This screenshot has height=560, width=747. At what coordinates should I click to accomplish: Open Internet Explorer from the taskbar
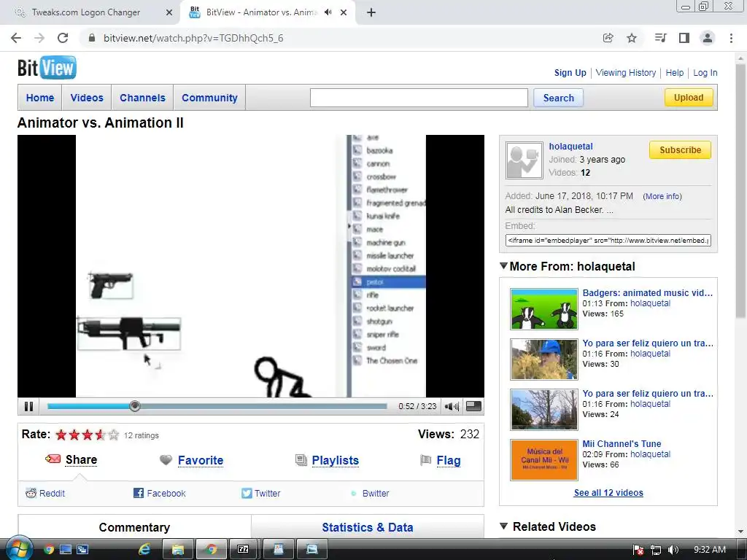pos(144,549)
